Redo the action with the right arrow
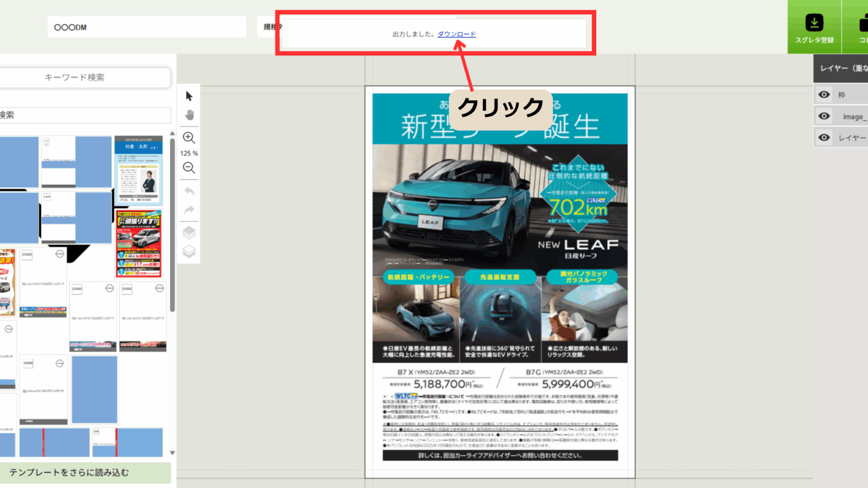This screenshot has width=868, height=488. click(189, 210)
